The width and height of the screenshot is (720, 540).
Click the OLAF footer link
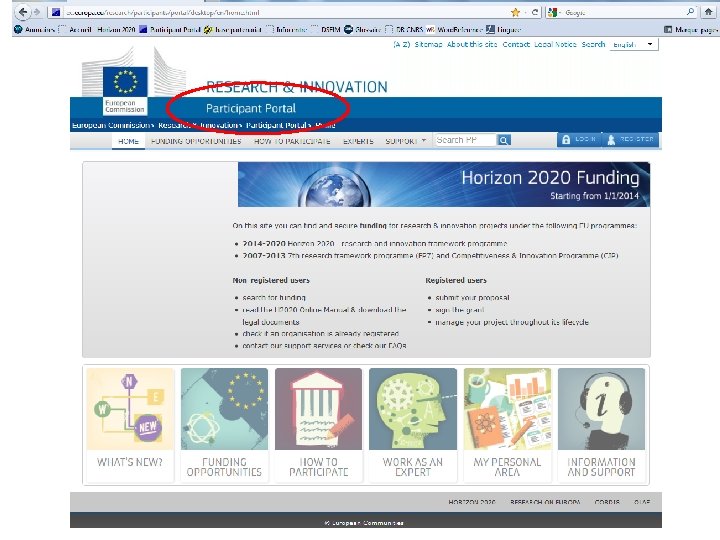click(x=642, y=502)
